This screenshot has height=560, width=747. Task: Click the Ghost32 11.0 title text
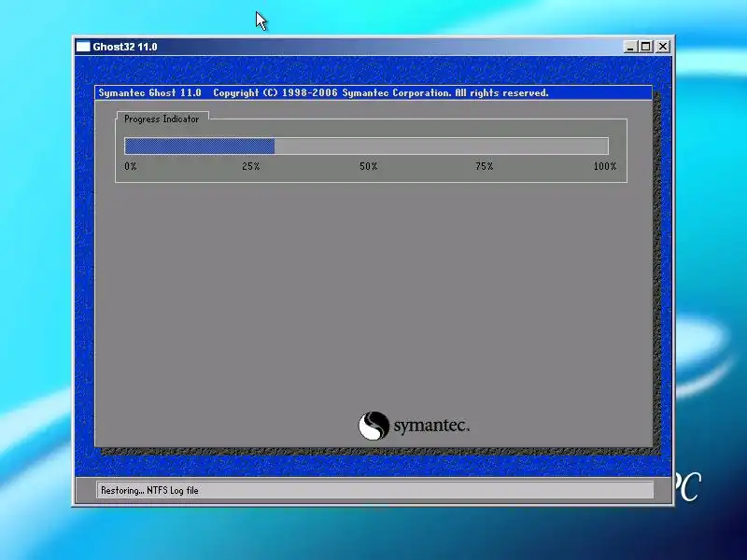pos(125,47)
